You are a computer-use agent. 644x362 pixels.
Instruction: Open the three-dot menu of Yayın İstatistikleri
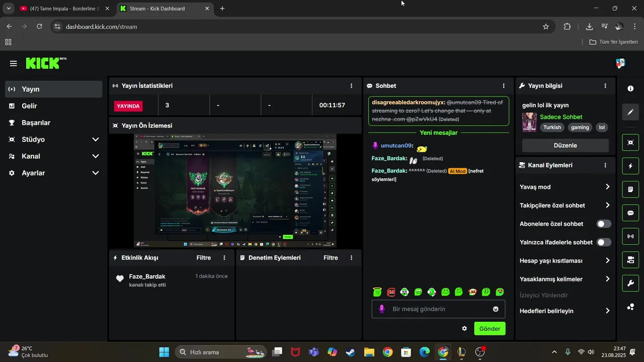(351, 86)
